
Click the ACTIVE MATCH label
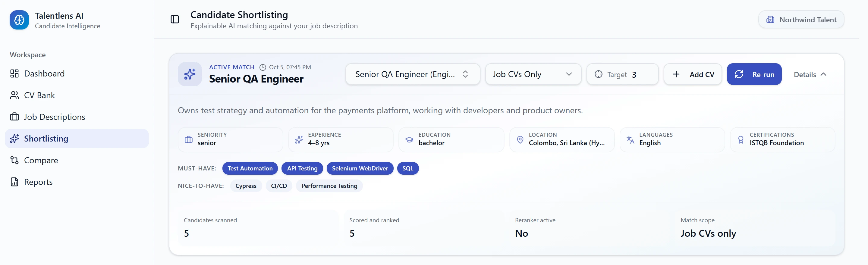pos(231,67)
